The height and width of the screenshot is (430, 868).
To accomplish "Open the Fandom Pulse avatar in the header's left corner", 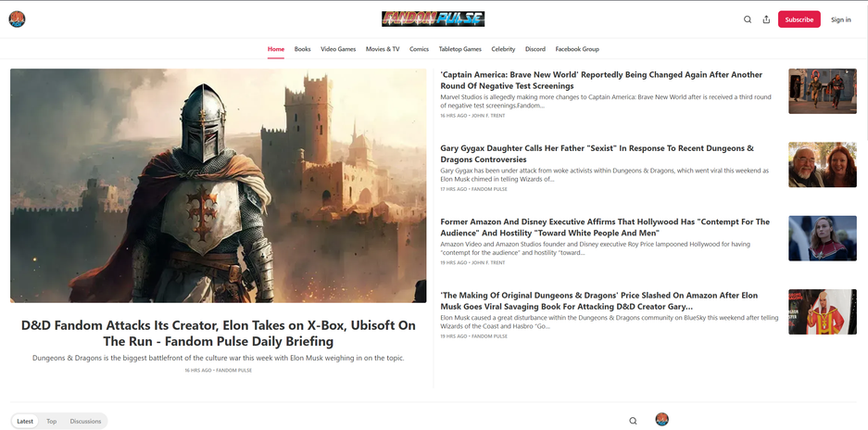I will [17, 19].
